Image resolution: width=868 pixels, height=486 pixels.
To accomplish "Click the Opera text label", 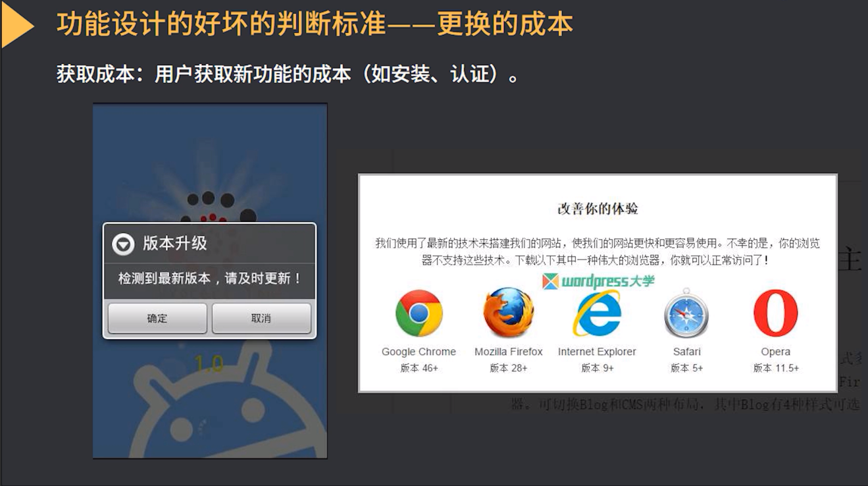I will coord(776,352).
